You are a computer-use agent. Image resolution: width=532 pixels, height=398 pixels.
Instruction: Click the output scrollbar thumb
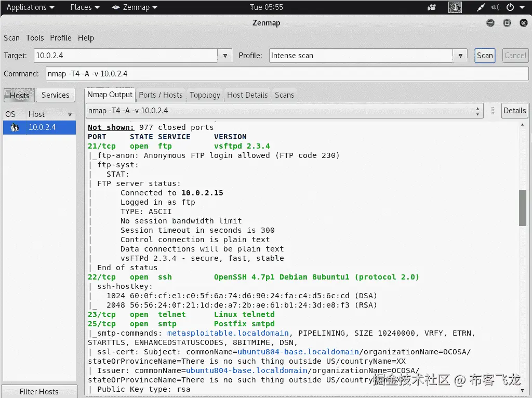[522, 208]
